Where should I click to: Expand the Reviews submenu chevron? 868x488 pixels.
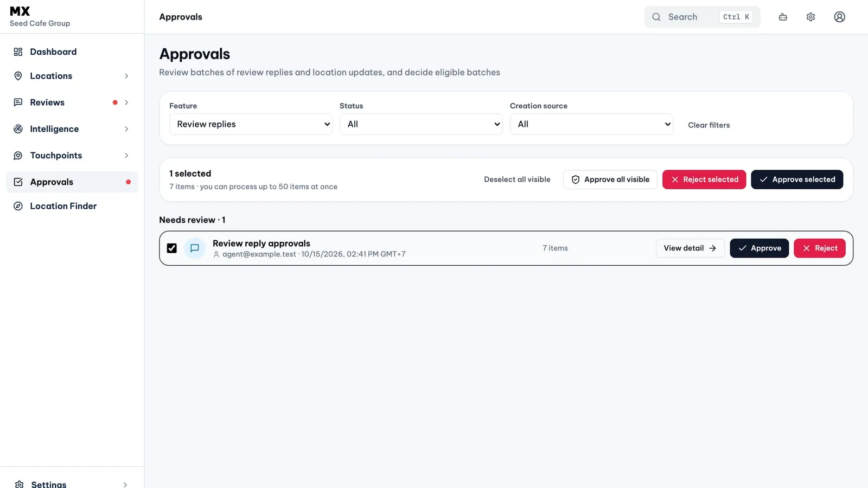point(126,102)
